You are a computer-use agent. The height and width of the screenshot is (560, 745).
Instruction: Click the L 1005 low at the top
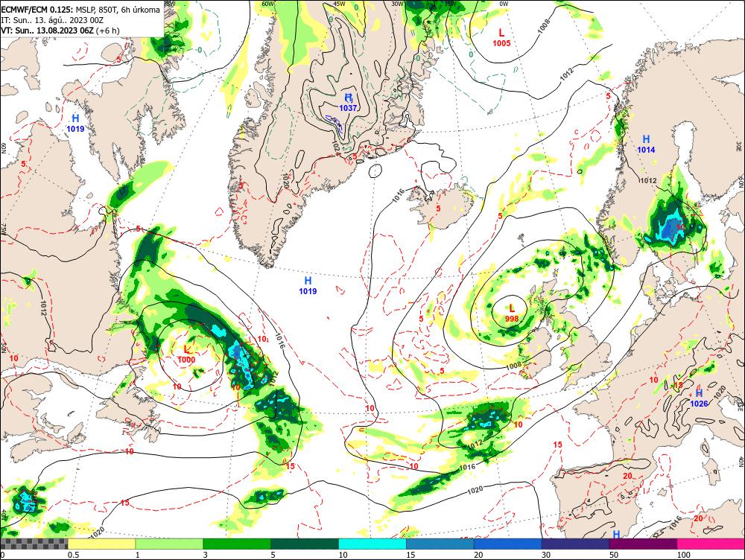coord(501,37)
